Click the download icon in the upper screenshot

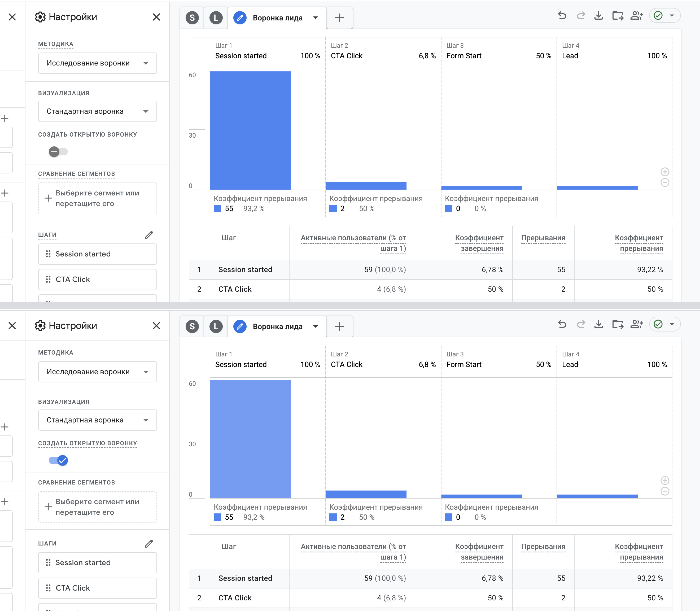599,16
